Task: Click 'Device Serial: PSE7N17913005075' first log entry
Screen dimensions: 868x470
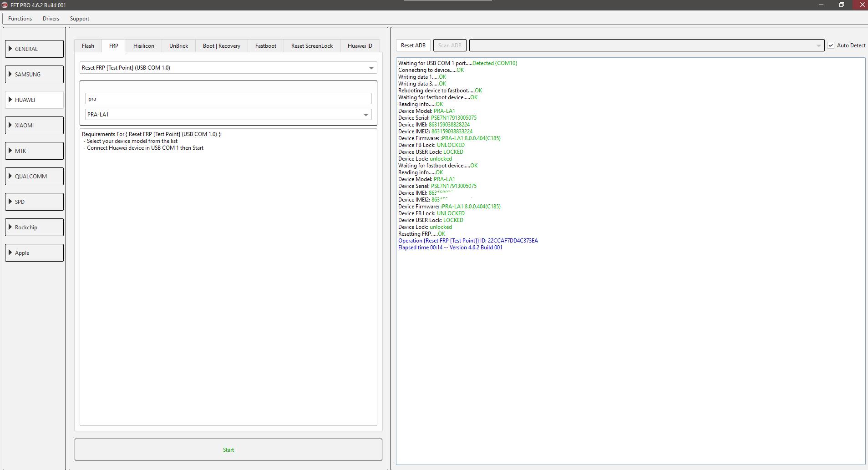Action: pyautogui.click(x=437, y=118)
